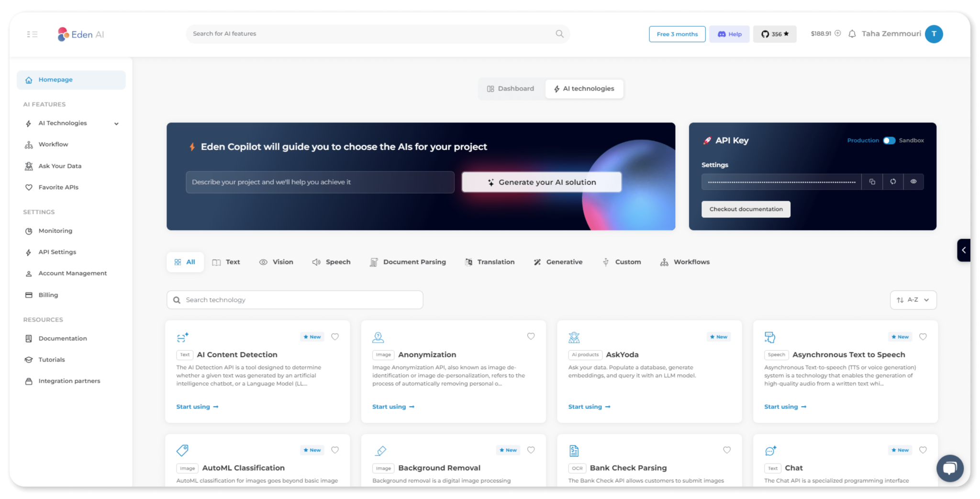Regenerate the API key

click(893, 181)
